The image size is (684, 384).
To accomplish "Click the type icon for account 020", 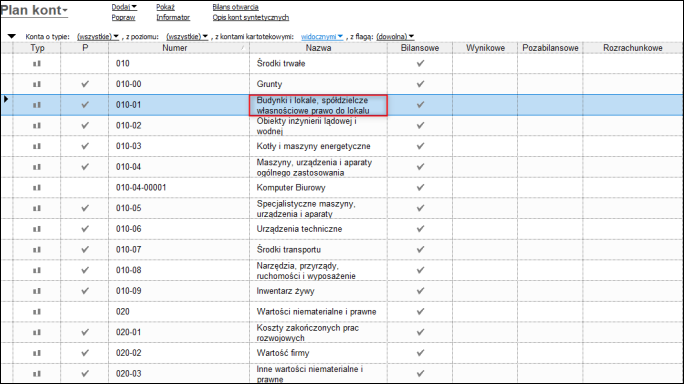I will [x=37, y=312].
